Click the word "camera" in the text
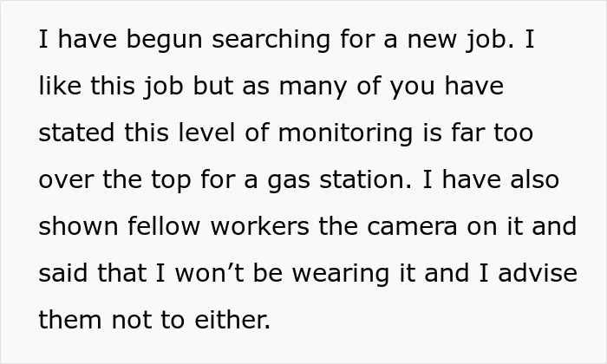This screenshot has width=607, height=364. coord(412,227)
